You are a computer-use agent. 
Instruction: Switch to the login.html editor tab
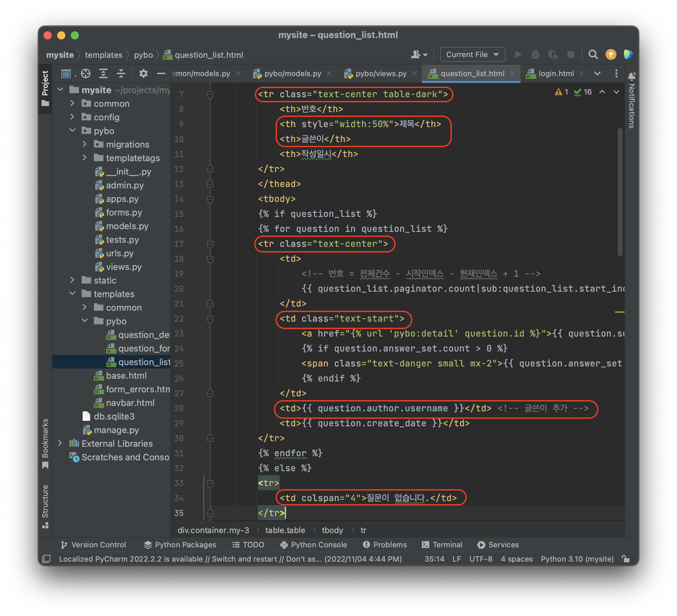(x=556, y=73)
